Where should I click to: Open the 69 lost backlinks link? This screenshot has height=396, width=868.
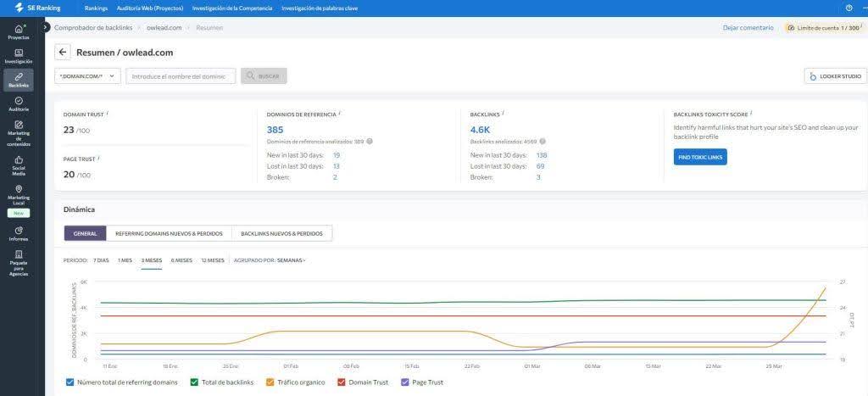540,166
